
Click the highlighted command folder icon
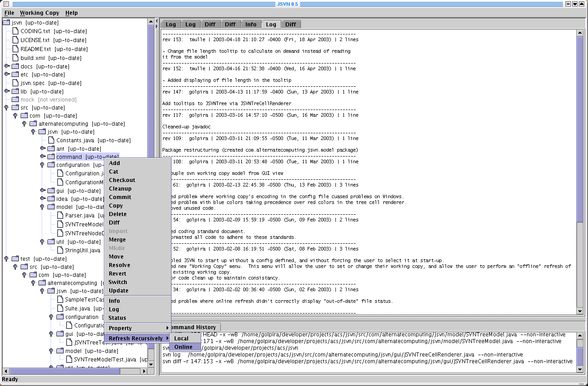click(51, 157)
